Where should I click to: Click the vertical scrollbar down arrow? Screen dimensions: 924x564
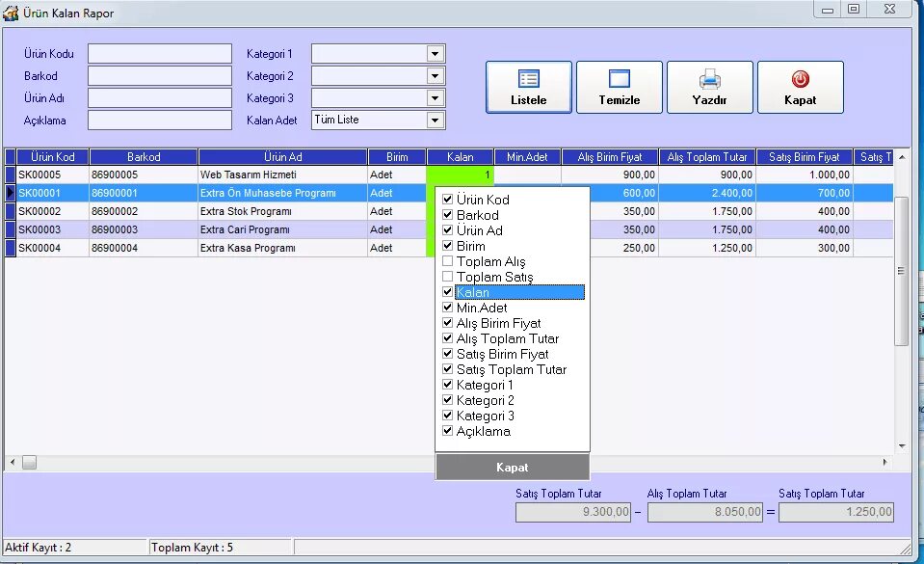pos(902,446)
